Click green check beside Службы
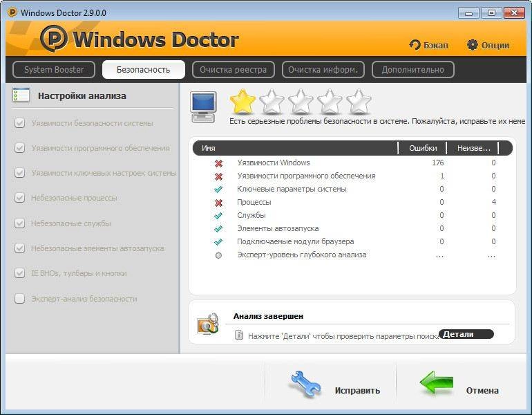The height and width of the screenshot is (415, 532). pos(218,216)
